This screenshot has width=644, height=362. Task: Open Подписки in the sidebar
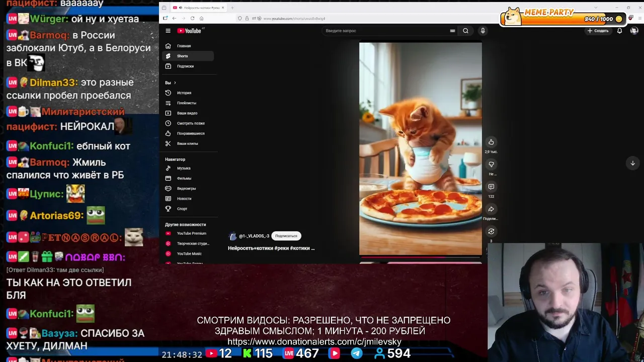tap(188, 66)
